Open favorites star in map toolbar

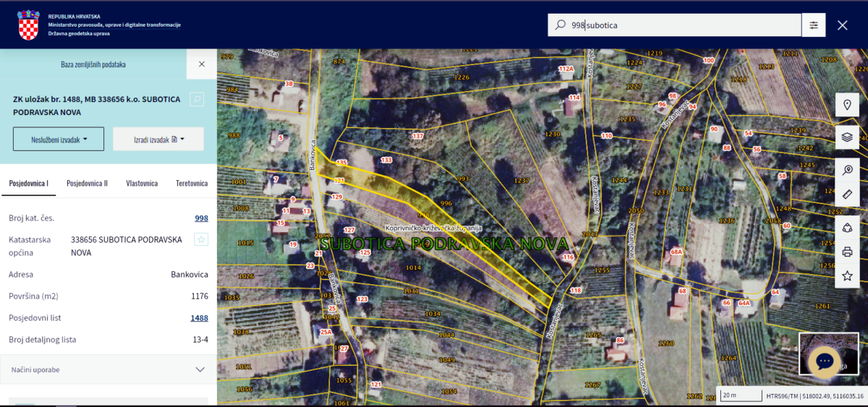(847, 276)
